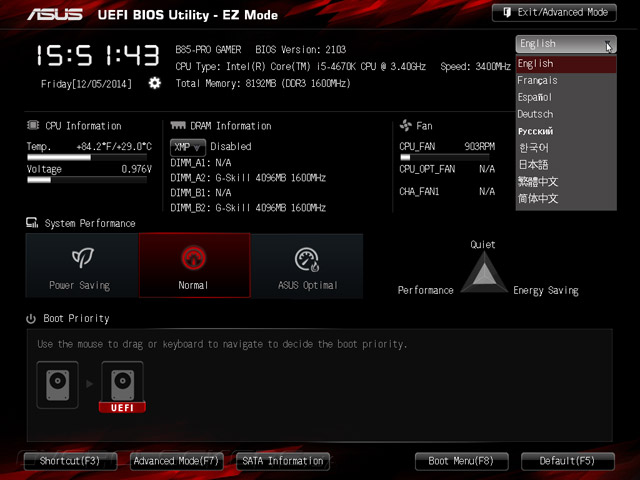Open the Shortcut(F3) menu
Screen dimensions: 640x480
point(70,461)
